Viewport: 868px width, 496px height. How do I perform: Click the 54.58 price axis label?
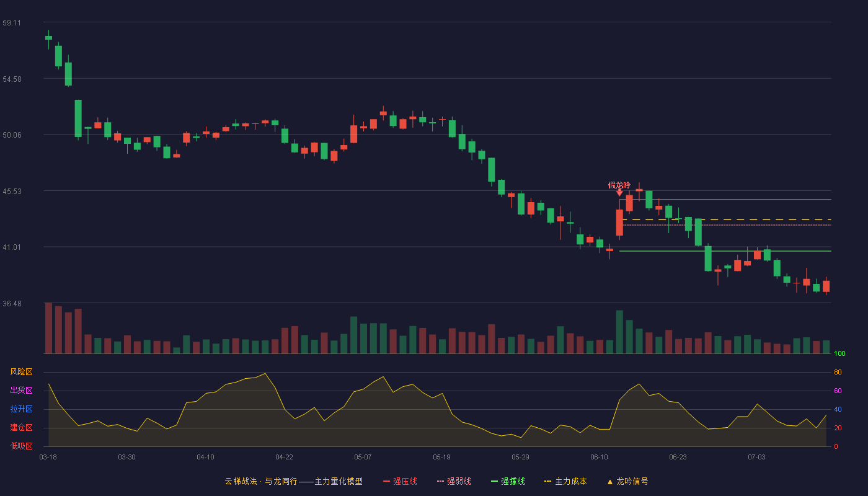click(12, 79)
